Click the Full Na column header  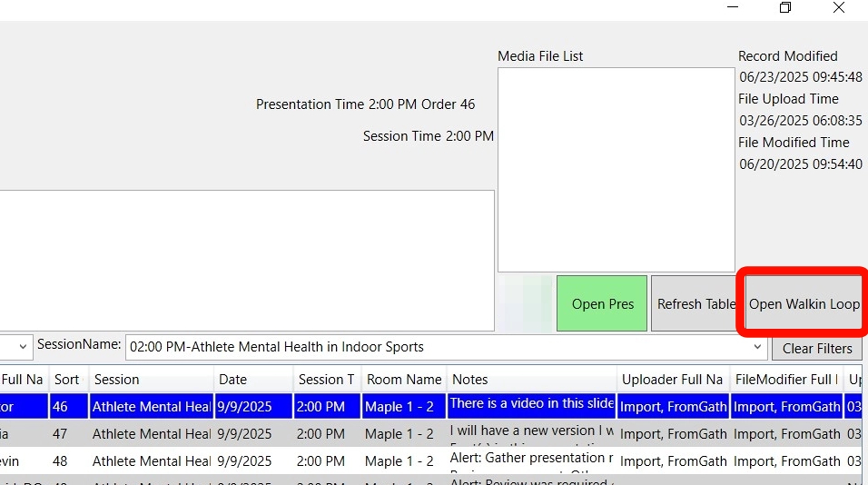(24, 380)
